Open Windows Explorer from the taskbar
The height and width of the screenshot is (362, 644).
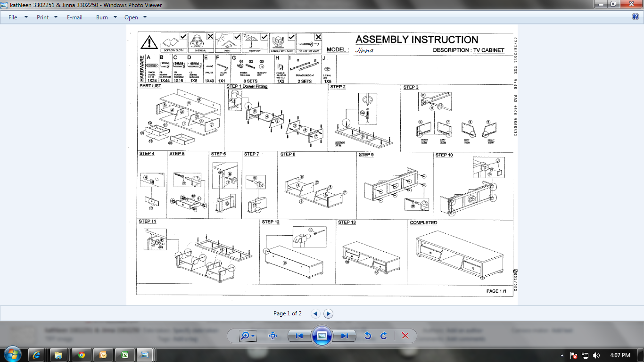tap(59, 355)
